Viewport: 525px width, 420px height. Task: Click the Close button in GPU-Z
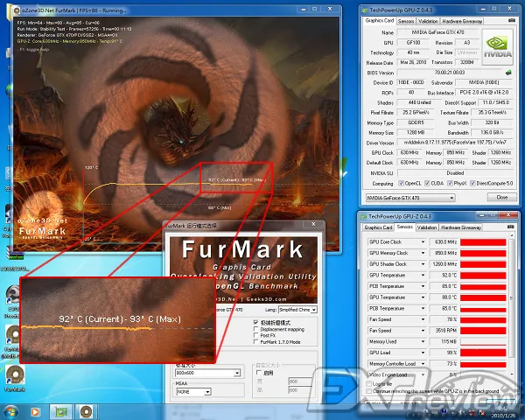[x=501, y=197]
